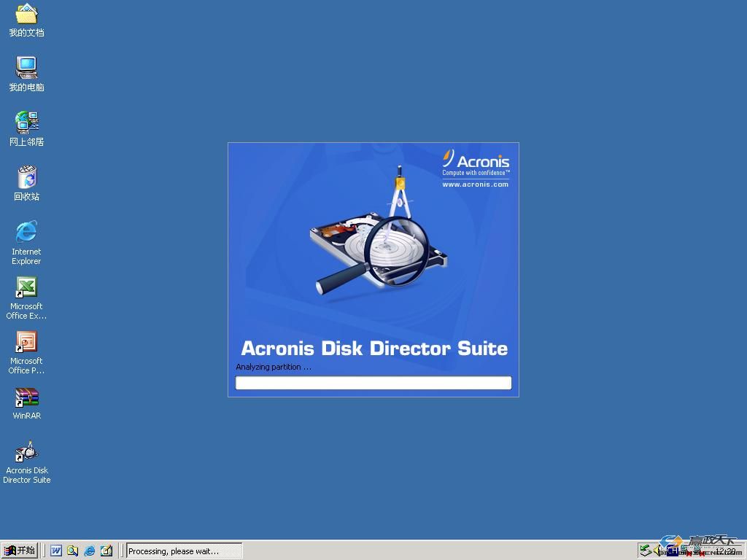Click the search folder quick launch icon
This screenshot has width=747, height=560.
(x=73, y=551)
